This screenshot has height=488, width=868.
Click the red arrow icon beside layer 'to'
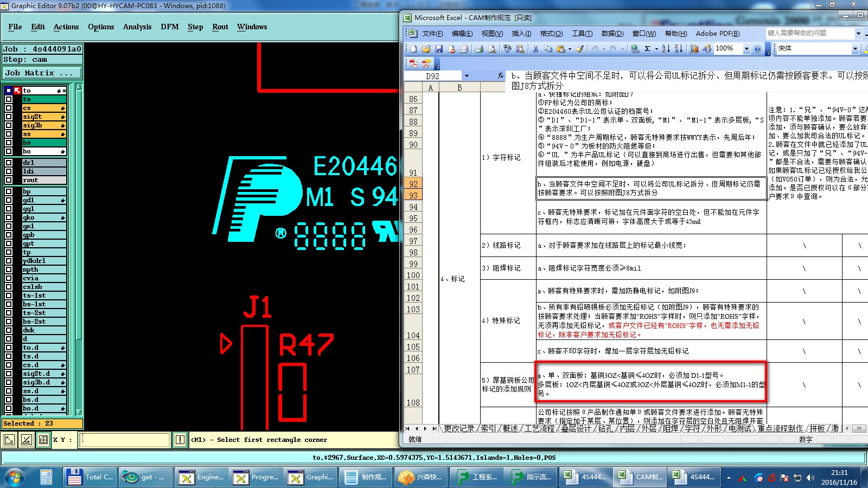(x=18, y=91)
